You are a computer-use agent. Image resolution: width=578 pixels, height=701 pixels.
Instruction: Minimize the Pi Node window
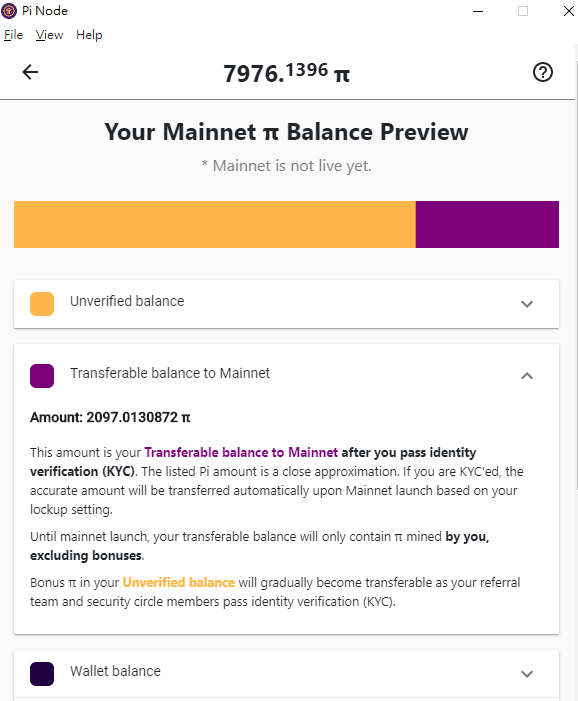tap(478, 11)
